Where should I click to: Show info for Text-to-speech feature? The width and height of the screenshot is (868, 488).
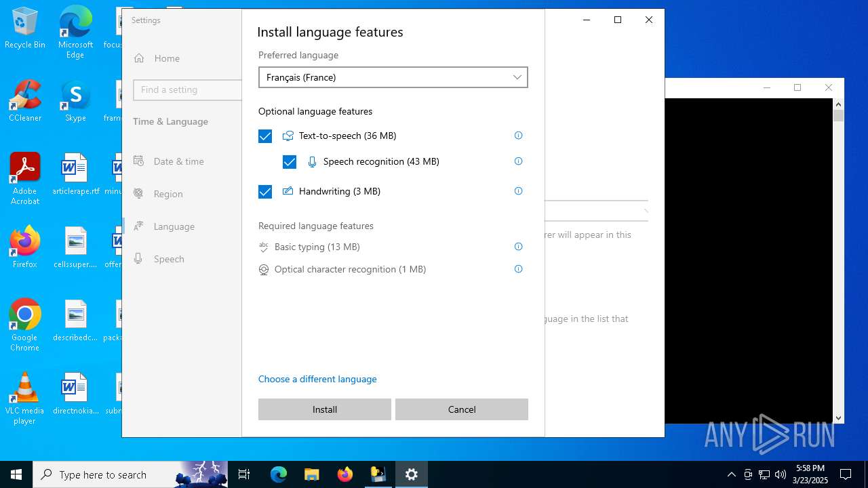tap(519, 136)
